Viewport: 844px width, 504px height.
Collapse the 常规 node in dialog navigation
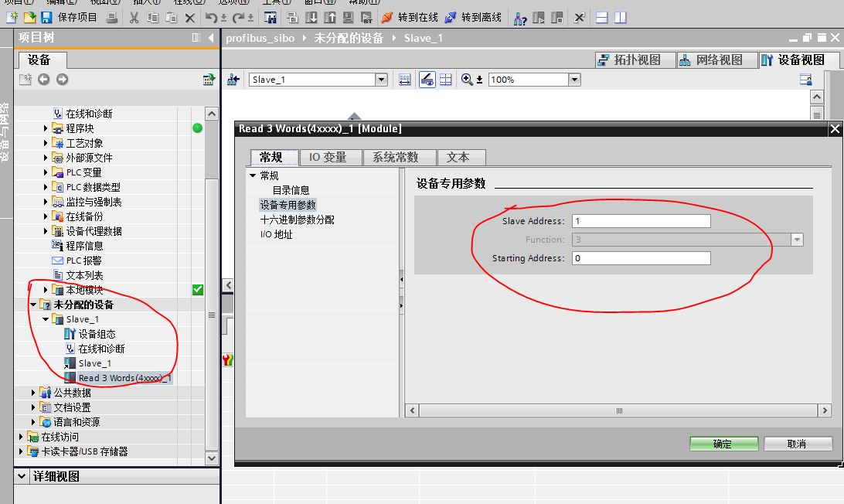point(253,175)
